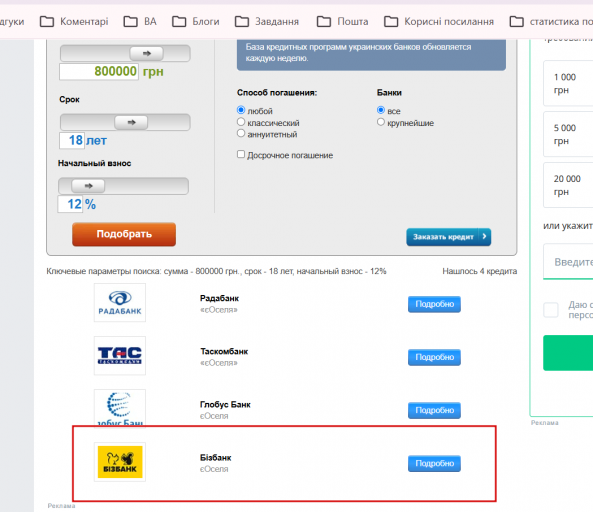Select the любой repayment method
The height and width of the screenshot is (512, 593).
tap(241, 110)
